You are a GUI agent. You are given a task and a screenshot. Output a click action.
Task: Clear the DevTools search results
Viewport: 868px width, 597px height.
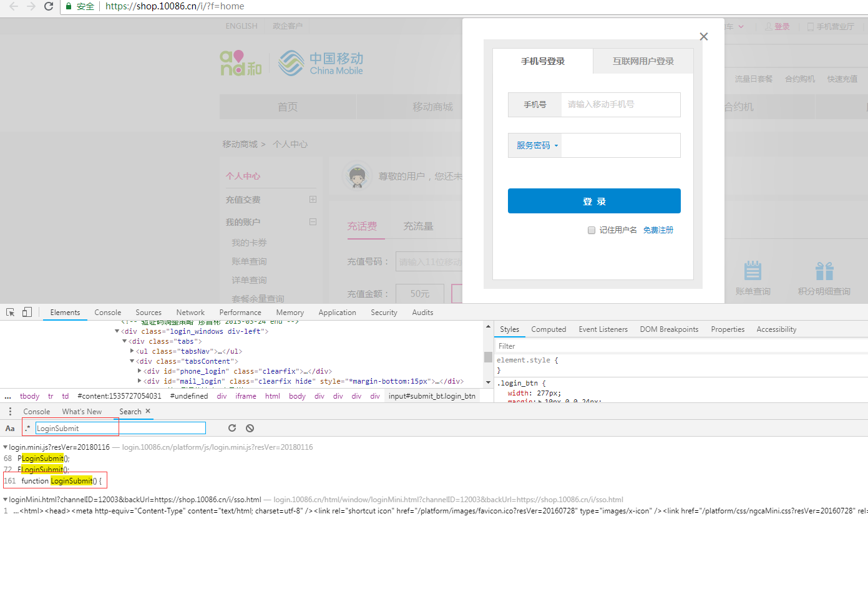pos(250,428)
